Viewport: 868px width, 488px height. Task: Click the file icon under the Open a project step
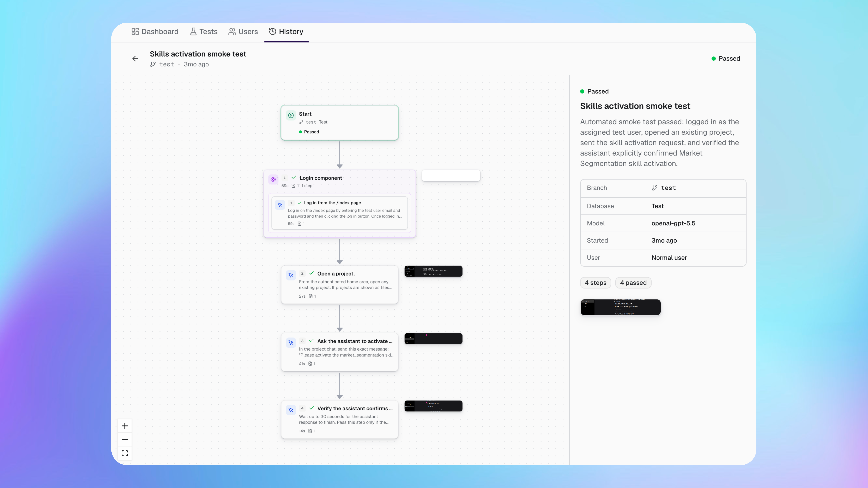311,296
